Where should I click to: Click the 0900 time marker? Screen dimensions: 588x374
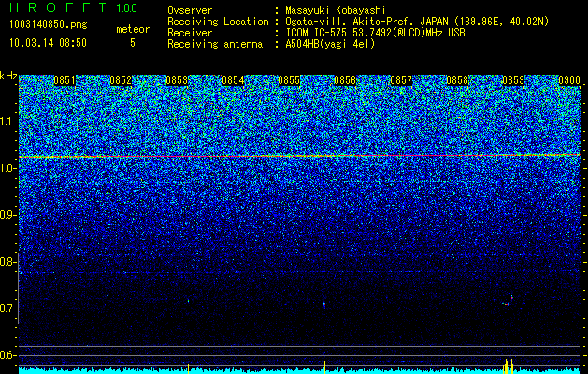point(569,80)
